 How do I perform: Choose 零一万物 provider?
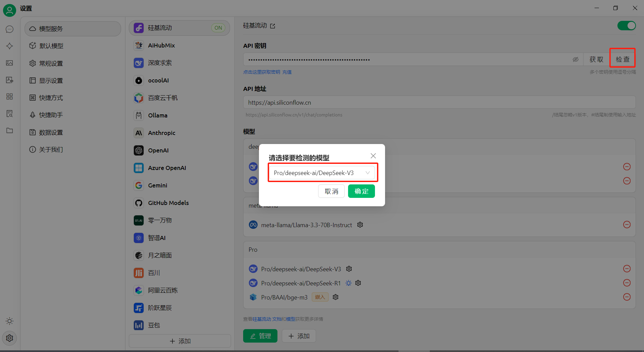click(x=180, y=220)
